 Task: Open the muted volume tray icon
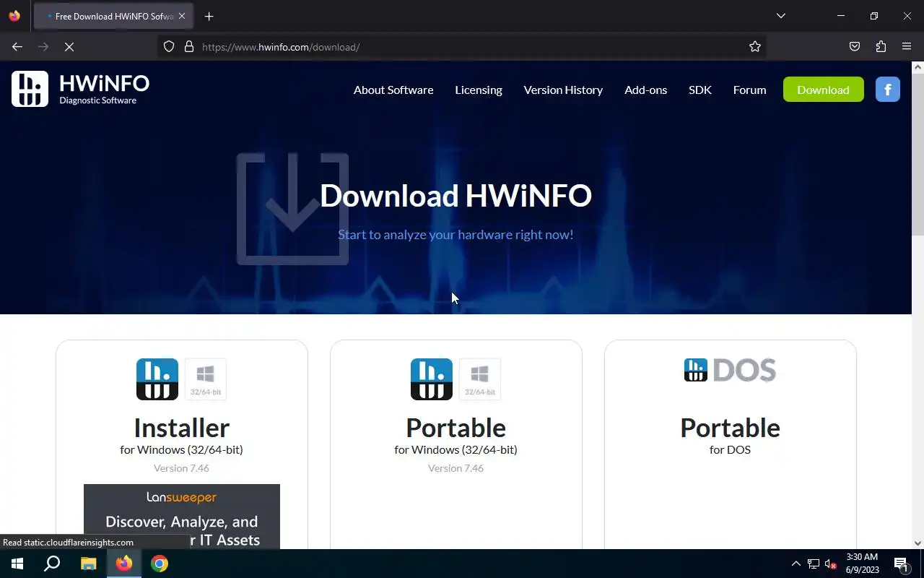click(830, 564)
